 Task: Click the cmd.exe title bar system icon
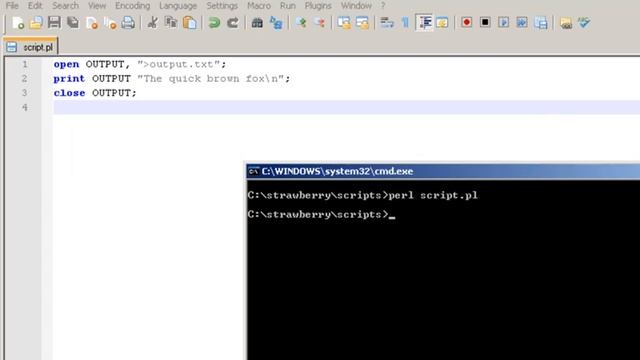point(253,171)
